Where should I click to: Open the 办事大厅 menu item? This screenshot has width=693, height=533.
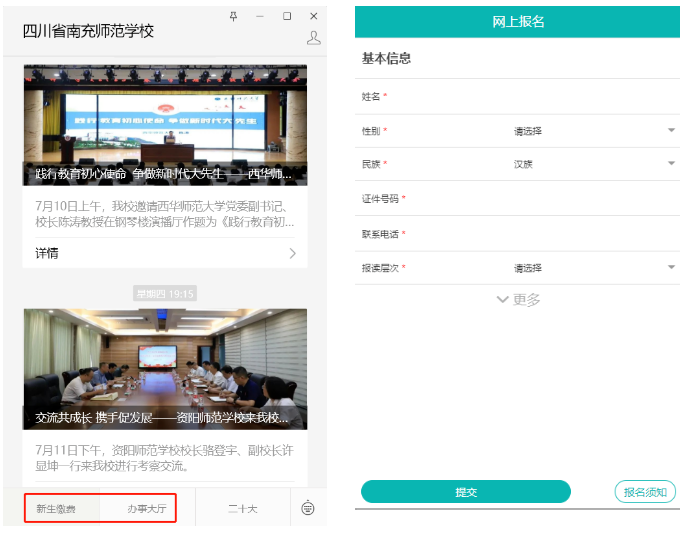click(x=143, y=509)
